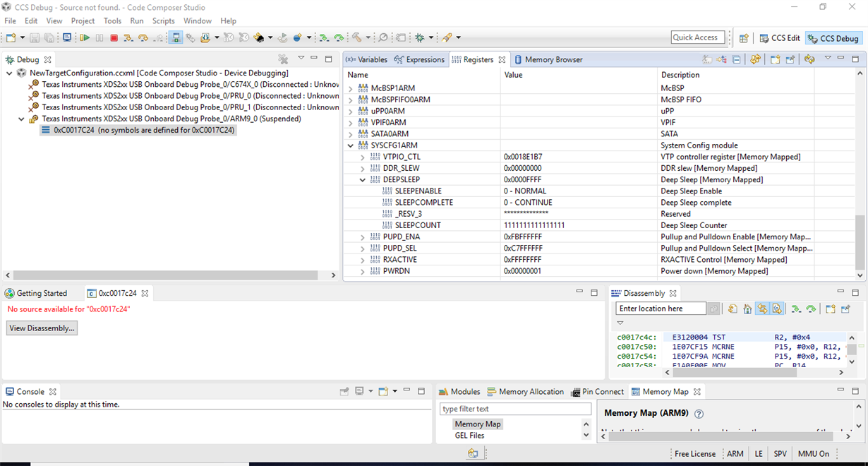Click the Step Over toolbar icon
Image resolution: width=868 pixels, height=466 pixels.
[x=143, y=37]
